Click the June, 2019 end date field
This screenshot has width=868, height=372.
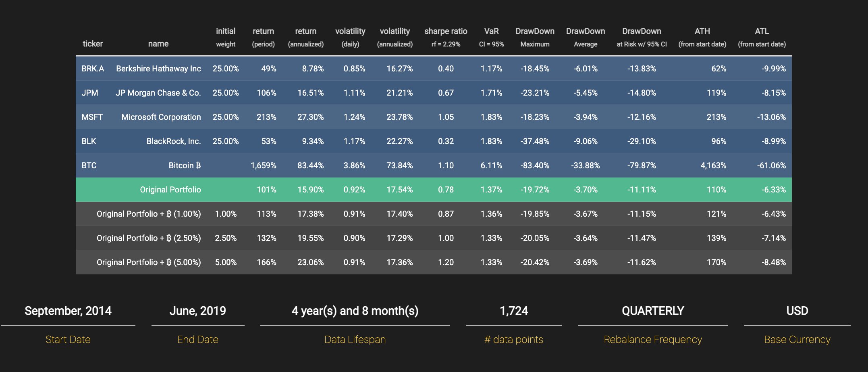[198, 311]
